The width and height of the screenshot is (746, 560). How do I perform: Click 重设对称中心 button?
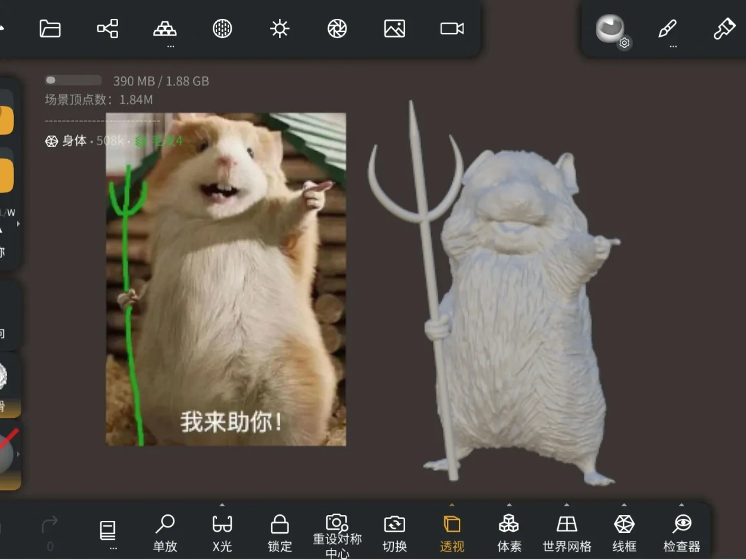point(337,535)
